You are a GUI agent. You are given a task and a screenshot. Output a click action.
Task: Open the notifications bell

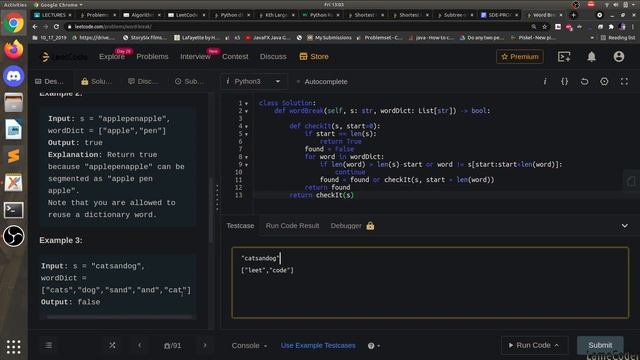click(x=591, y=57)
